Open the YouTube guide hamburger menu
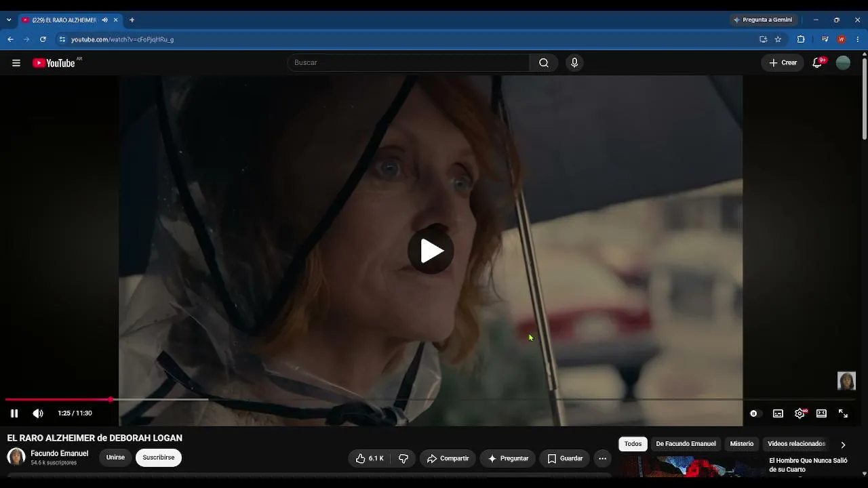Screen dimensions: 868x488 (16, 63)
